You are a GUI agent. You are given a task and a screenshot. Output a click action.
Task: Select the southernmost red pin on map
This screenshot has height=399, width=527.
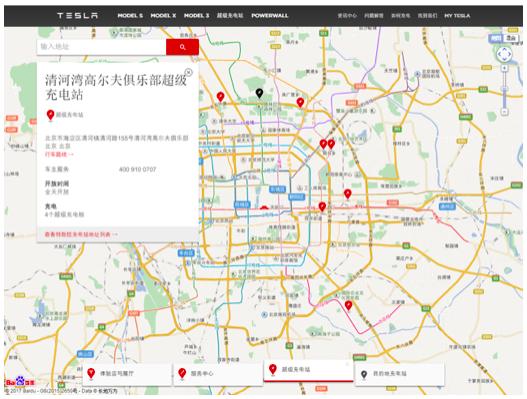349,306
